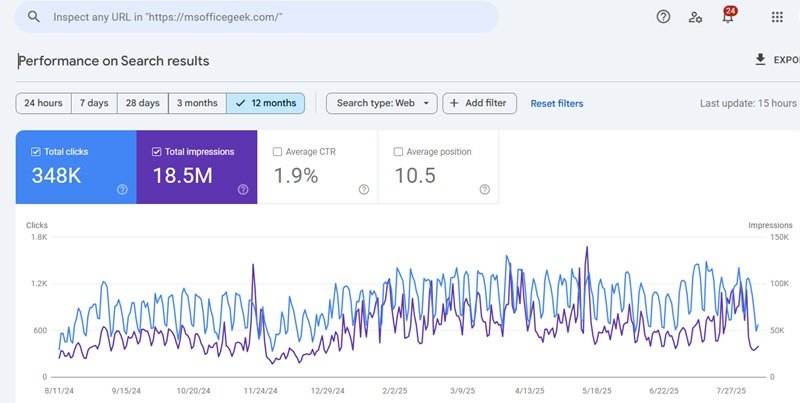Click the Add filter button
This screenshot has height=403, width=800.
(x=479, y=103)
